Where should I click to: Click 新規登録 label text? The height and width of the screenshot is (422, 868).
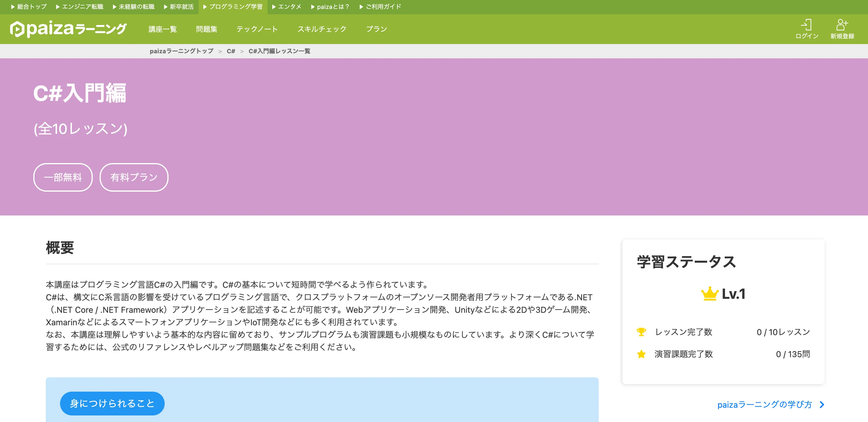point(842,36)
